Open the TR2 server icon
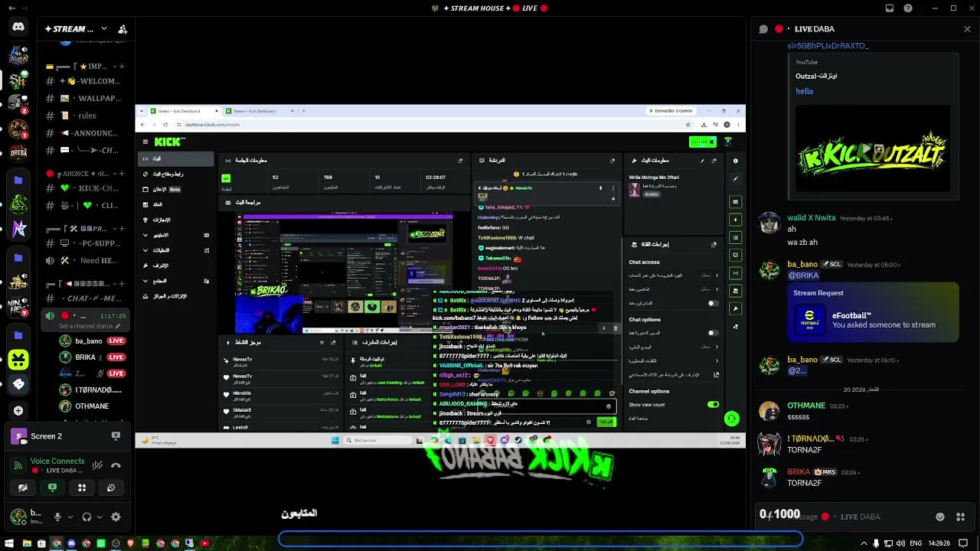 point(18,282)
